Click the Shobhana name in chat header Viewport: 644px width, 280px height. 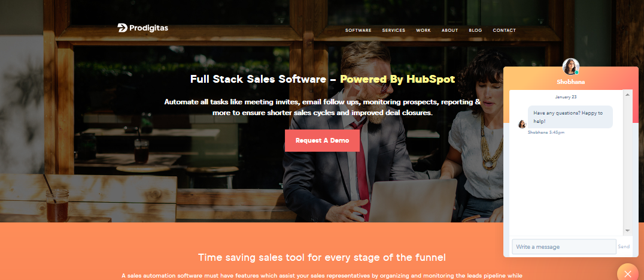(571, 82)
